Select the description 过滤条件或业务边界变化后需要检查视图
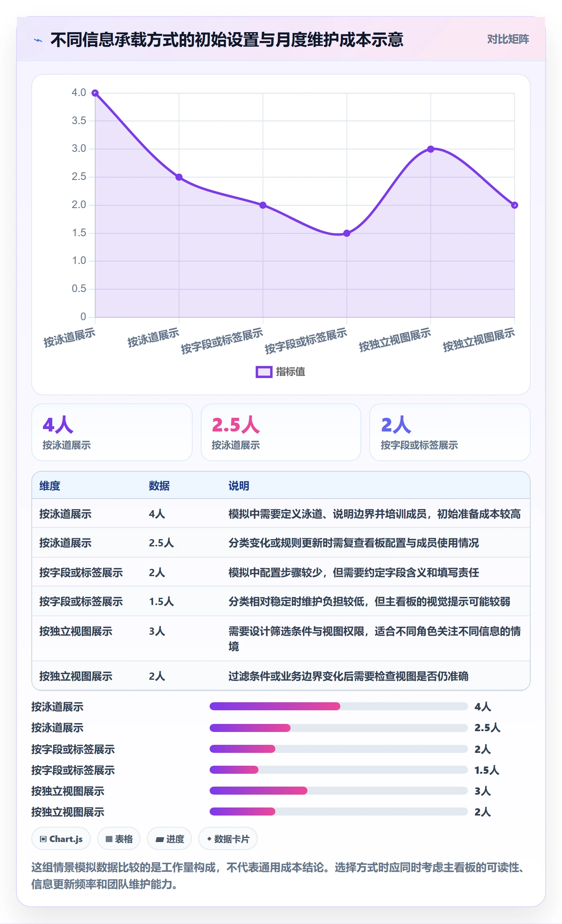The image size is (562, 924). click(x=348, y=676)
